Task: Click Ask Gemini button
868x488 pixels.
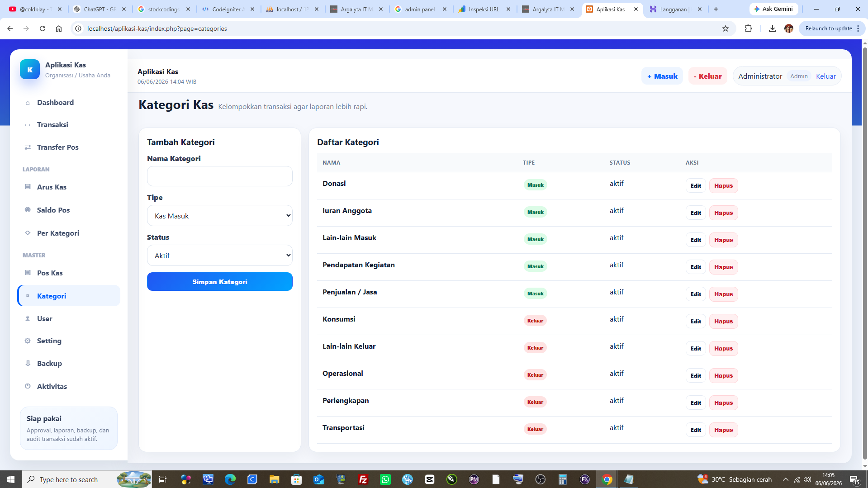Action: click(x=773, y=9)
